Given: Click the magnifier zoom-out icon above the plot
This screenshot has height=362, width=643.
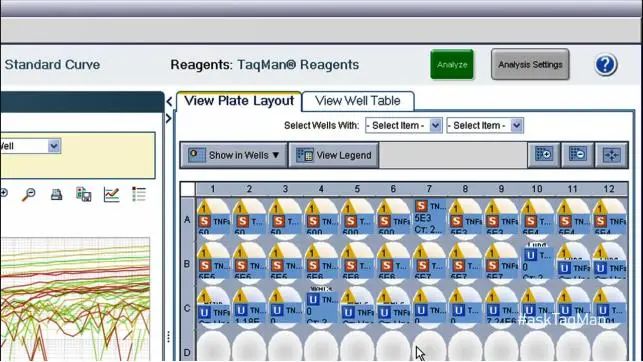Looking at the screenshot, I should pos(29,194).
